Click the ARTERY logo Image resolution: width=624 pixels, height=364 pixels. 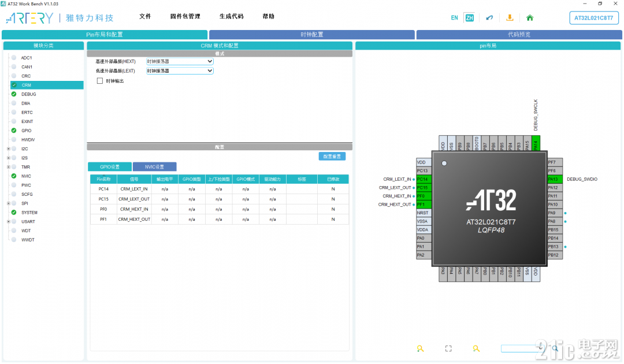point(30,18)
